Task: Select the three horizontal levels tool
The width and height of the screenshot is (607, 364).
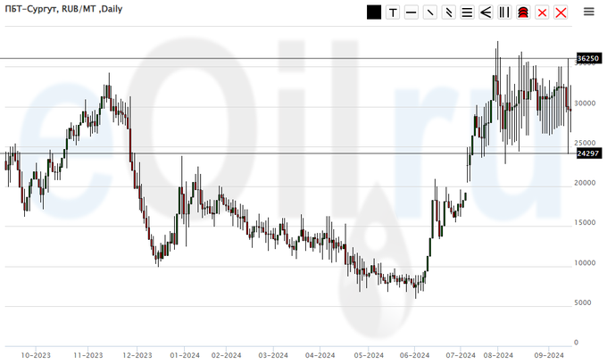Action: (x=467, y=12)
